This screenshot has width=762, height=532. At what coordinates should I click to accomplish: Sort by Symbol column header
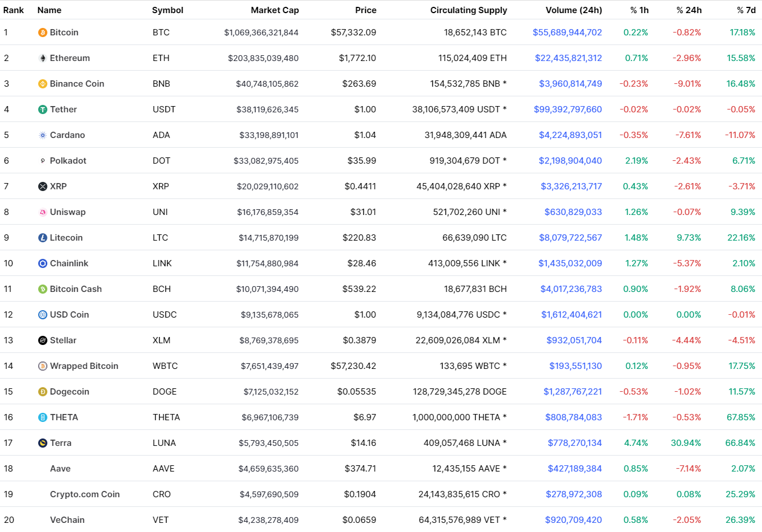point(168,10)
